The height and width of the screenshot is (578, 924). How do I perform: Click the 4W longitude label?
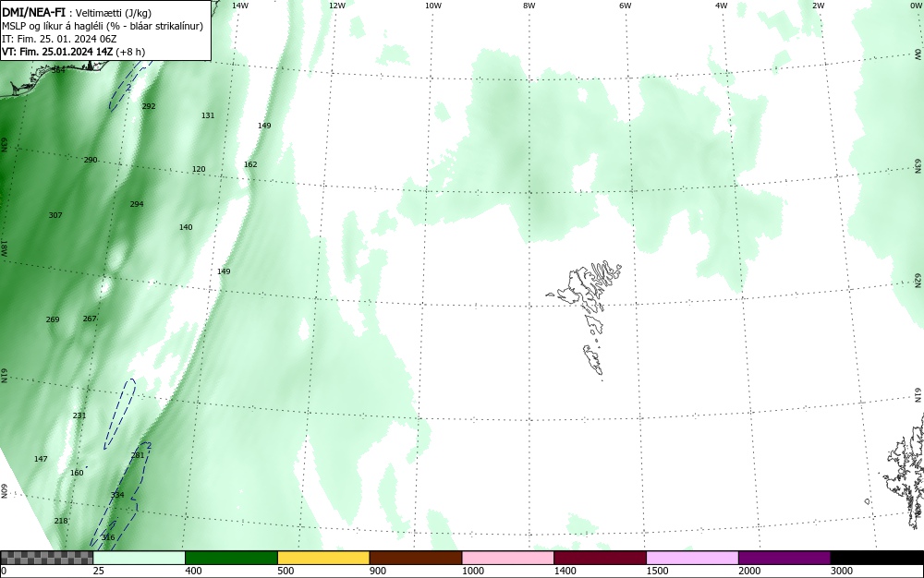[x=722, y=6]
